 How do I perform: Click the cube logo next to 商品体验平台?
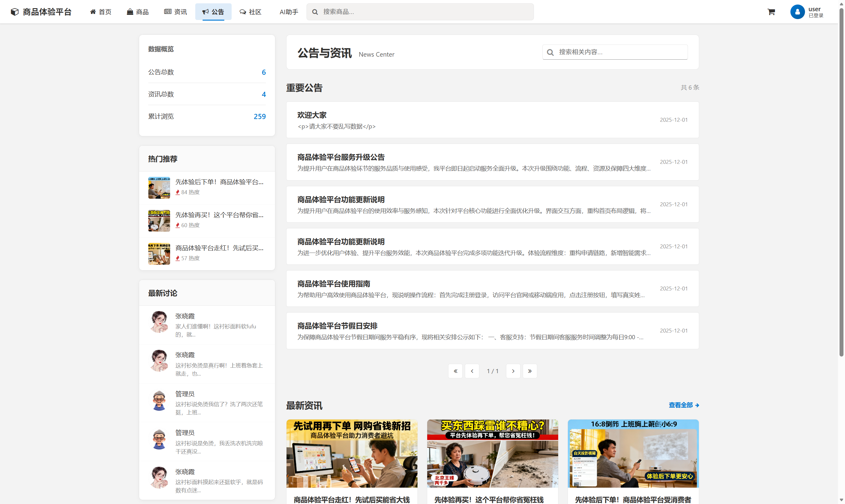pos(14,12)
